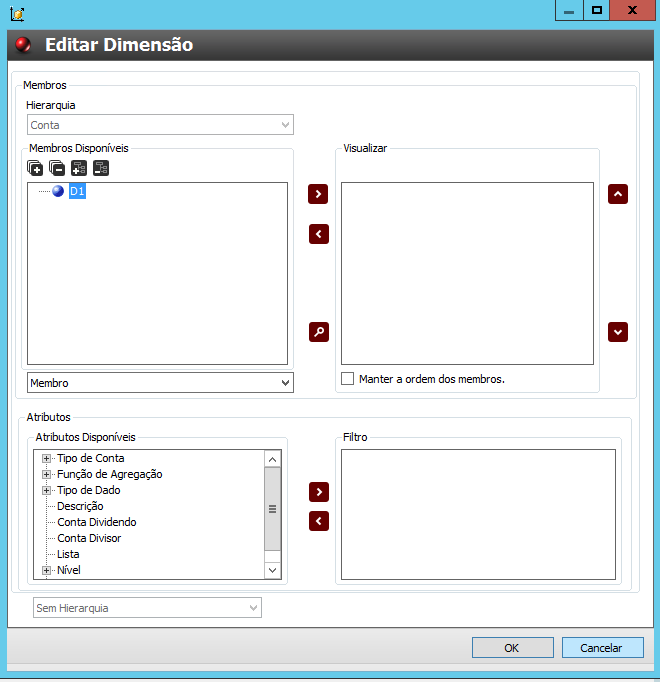The width and height of the screenshot is (660, 682).
Task: Click the collapse hierarchy tree icon
Action: pos(101,168)
